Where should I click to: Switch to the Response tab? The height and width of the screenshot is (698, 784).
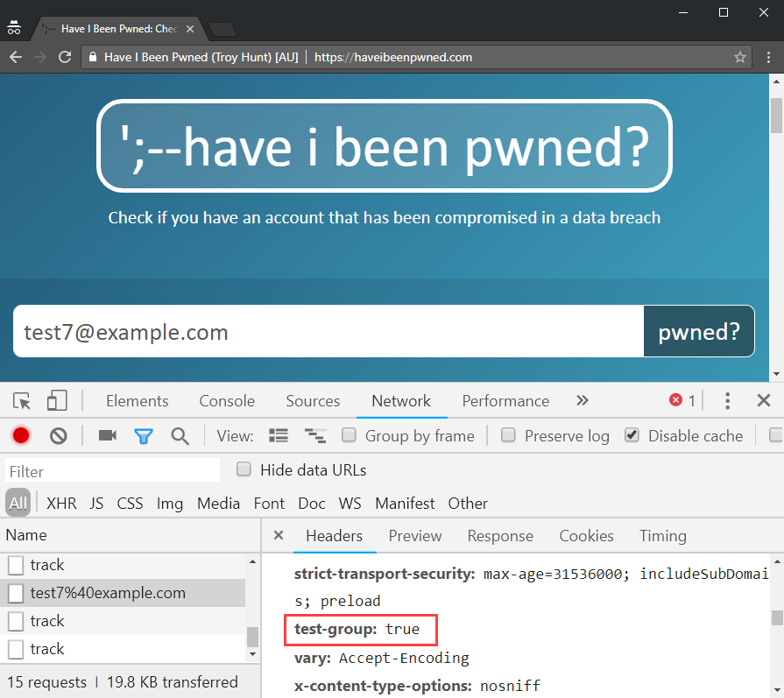pos(500,536)
